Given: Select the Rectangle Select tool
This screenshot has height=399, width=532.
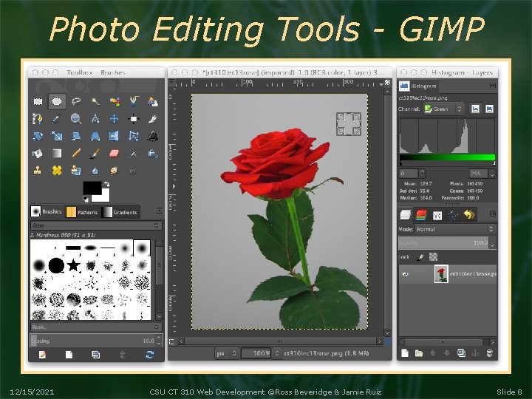Looking at the screenshot, I should pyautogui.click(x=38, y=101).
